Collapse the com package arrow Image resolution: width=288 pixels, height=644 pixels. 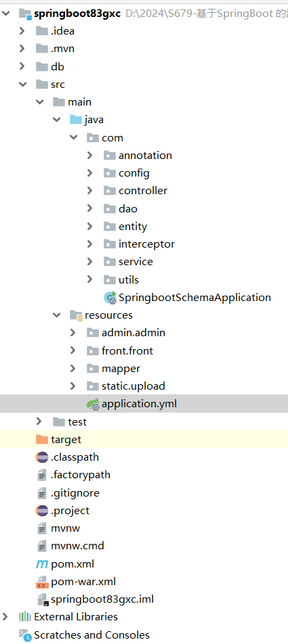tap(73, 137)
